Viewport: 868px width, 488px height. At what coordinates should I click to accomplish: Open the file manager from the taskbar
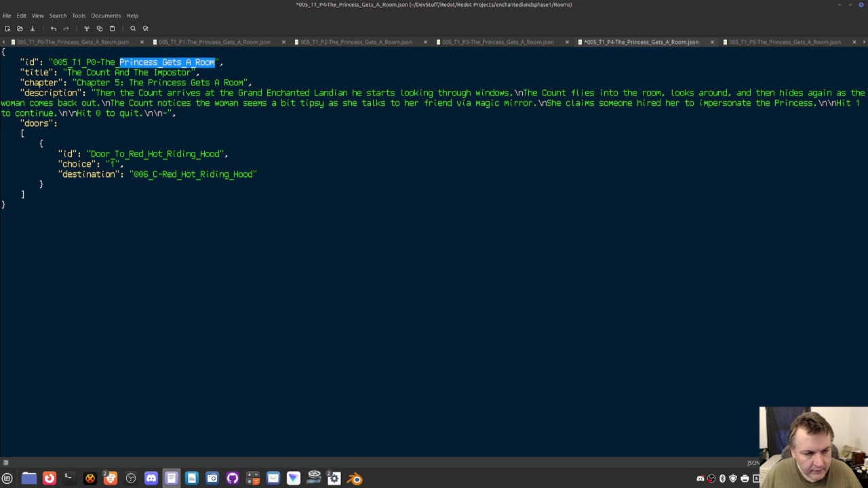(x=28, y=479)
